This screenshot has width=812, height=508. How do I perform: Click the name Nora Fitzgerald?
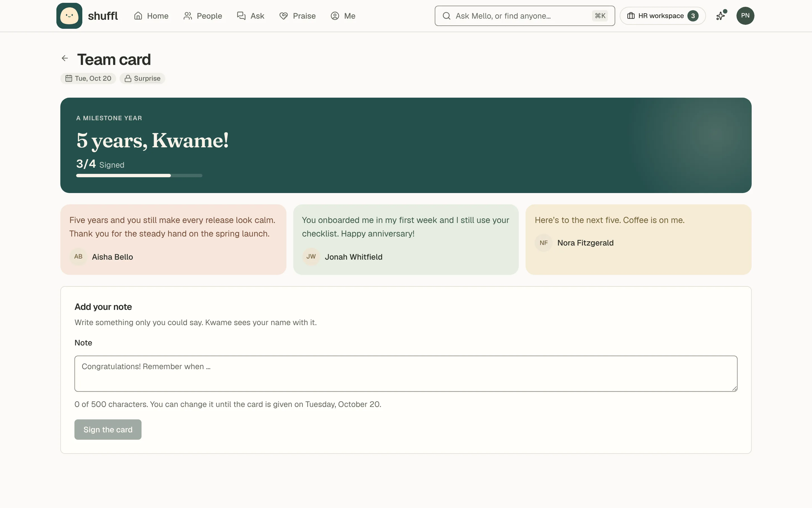coord(585,243)
